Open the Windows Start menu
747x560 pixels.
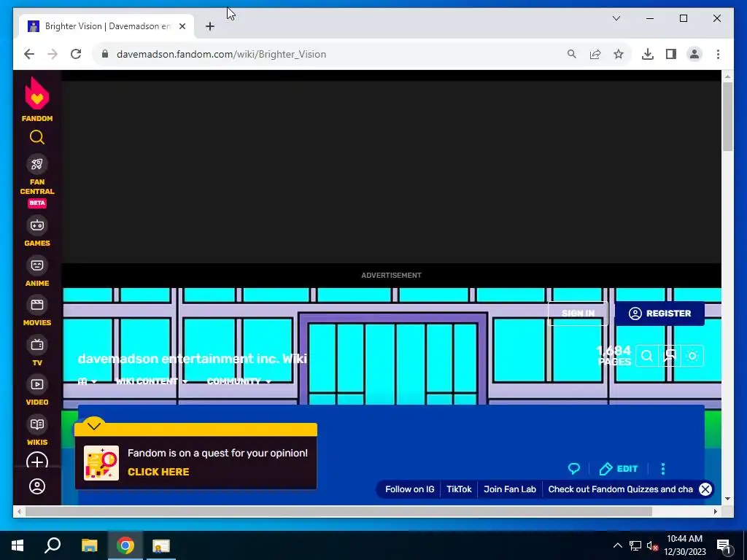click(x=18, y=545)
